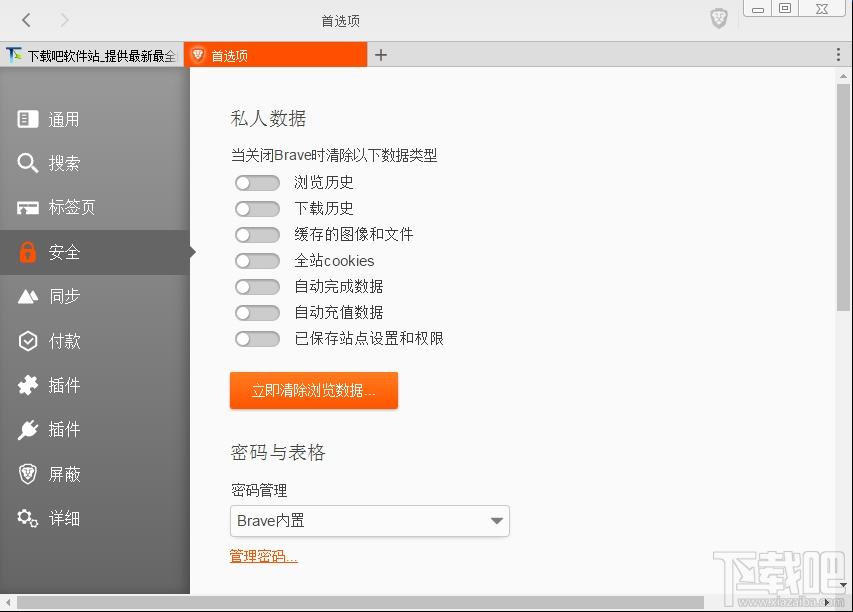The image size is (853, 612).
Task: Enable 缓存的图像和文件 switch
Action: pyautogui.click(x=257, y=235)
